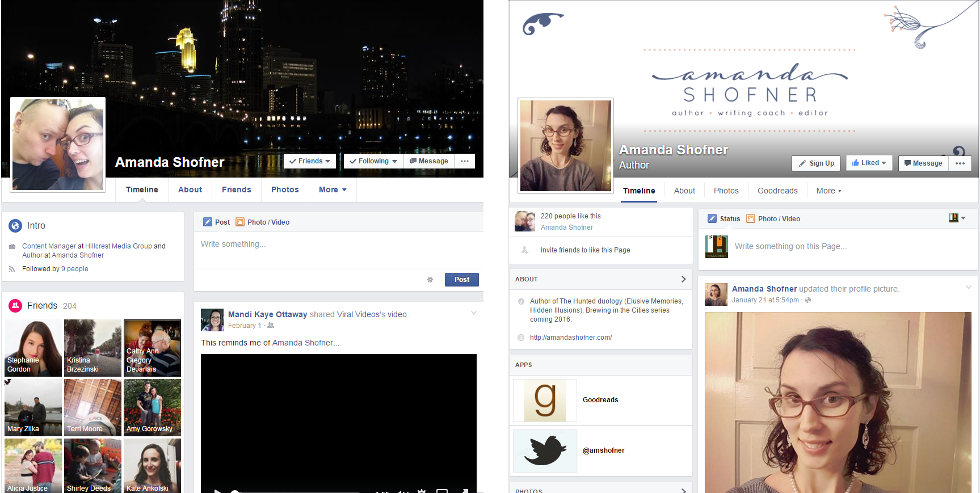The image size is (980, 493).
Task: Open the Liked dropdown on Page
Action: pyautogui.click(x=869, y=163)
